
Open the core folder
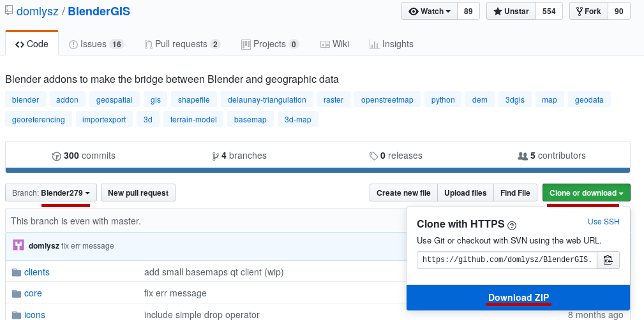(33, 293)
